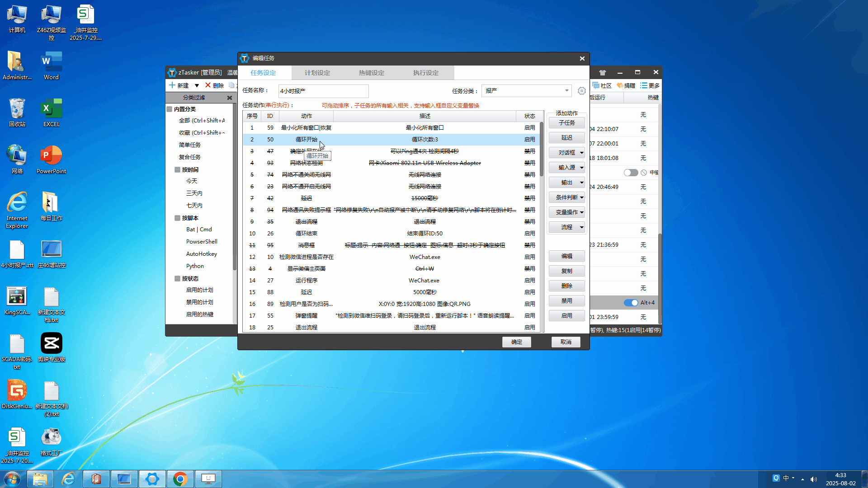Click the category filter tree scrollbar

point(235,188)
